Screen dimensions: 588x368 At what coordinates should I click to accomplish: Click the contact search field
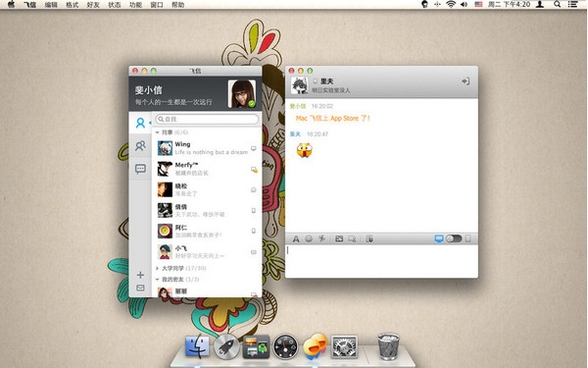tap(207, 119)
